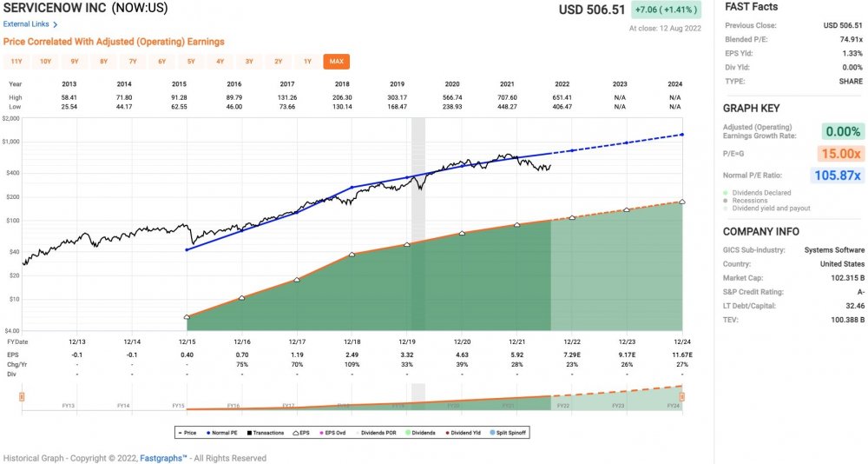This screenshot has width=868, height=464.
Task: Click the 2021 high value 707.60
Action: coord(507,97)
